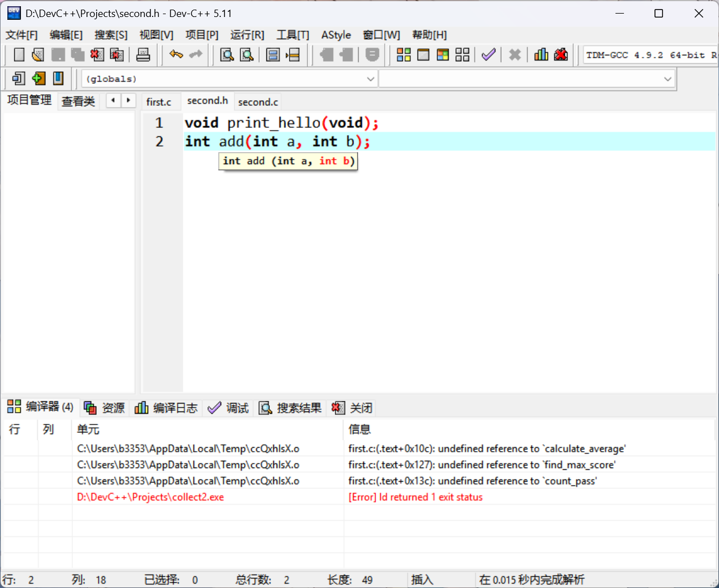Open the 搜索结果 bottom tab
This screenshot has height=588, width=719.
(290, 408)
